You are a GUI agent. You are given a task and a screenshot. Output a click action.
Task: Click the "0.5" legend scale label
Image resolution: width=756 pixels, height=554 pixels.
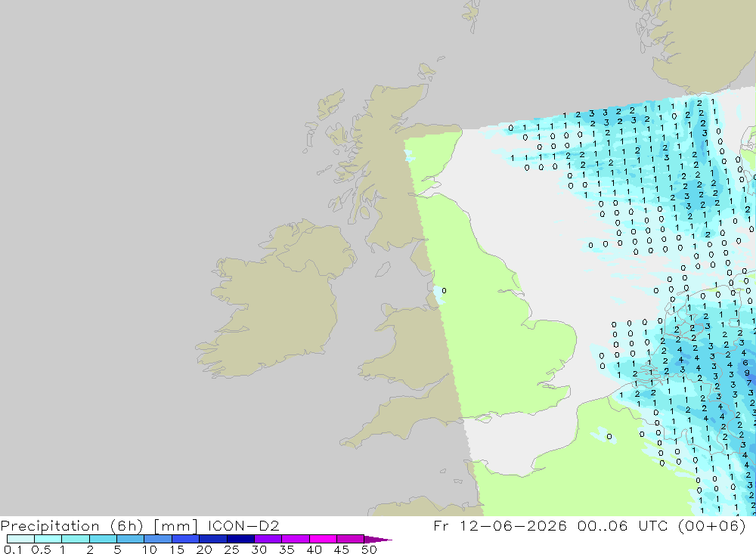pos(41,549)
